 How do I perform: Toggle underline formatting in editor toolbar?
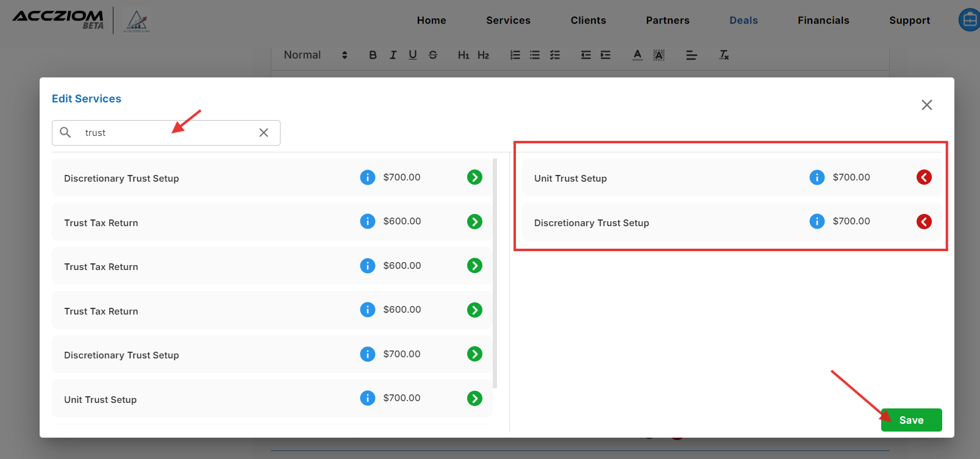point(413,55)
